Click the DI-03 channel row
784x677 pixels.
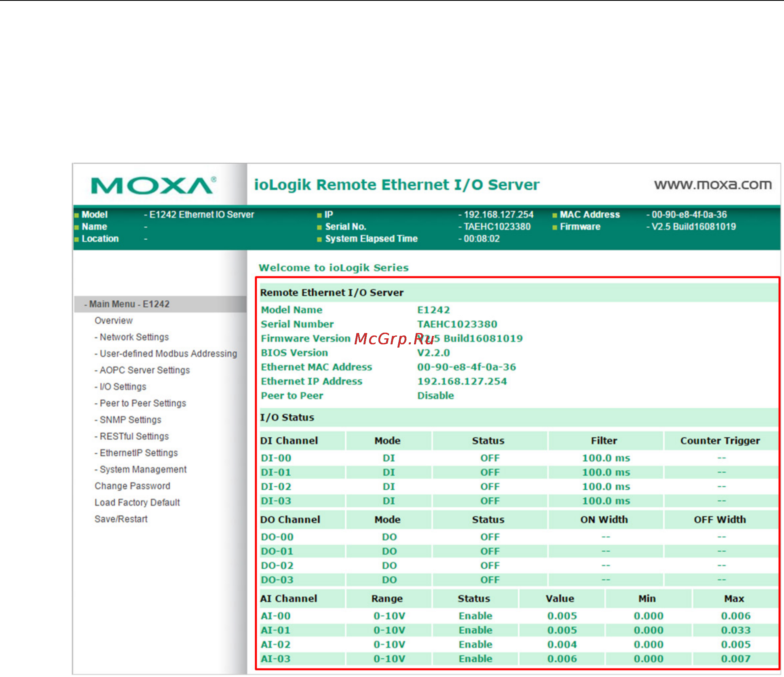click(519, 501)
